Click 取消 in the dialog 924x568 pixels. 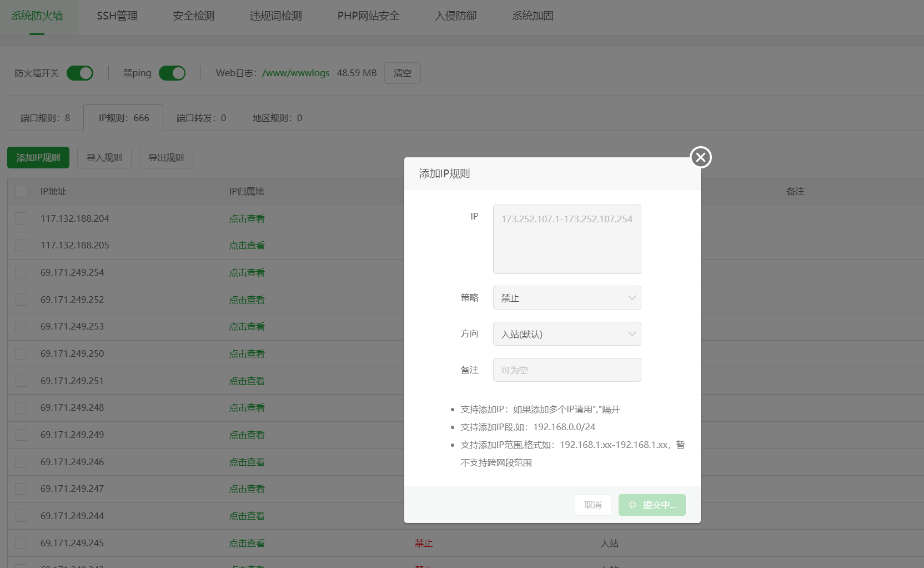pyautogui.click(x=593, y=505)
